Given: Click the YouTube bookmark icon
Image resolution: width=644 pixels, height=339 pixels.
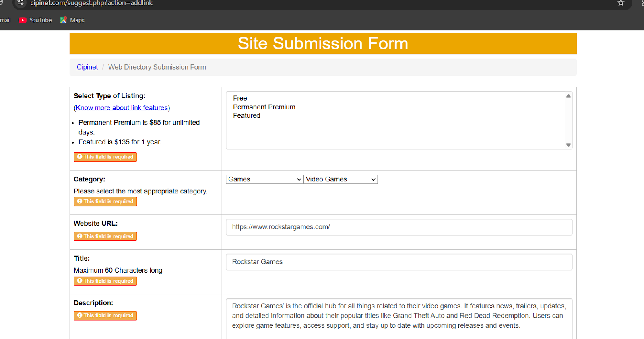Looking at the screenshot, I should pos(23,20).
